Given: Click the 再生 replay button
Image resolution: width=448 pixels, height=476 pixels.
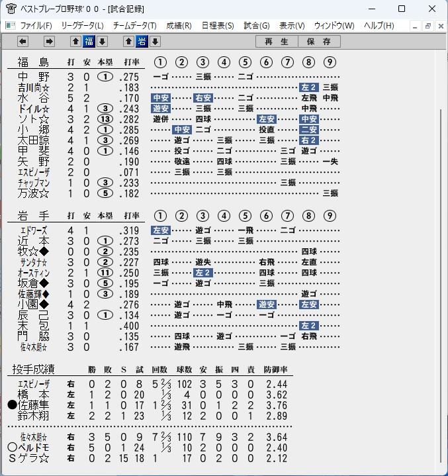Looking at the screenshot, I should coord(277,41).
